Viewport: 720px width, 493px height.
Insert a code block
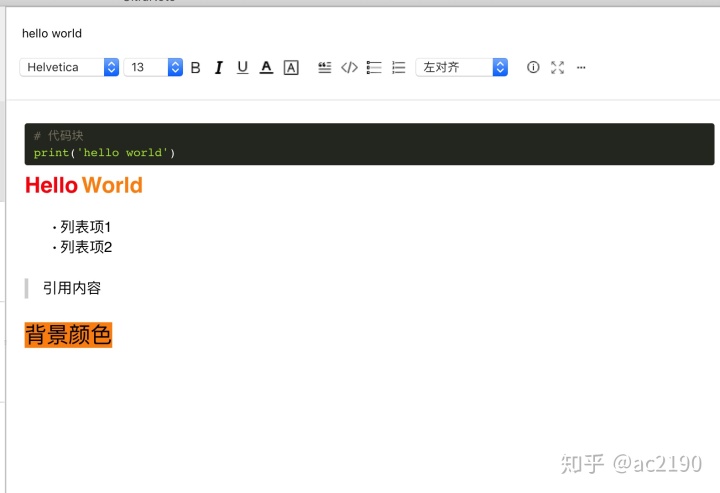coord(349,67)
